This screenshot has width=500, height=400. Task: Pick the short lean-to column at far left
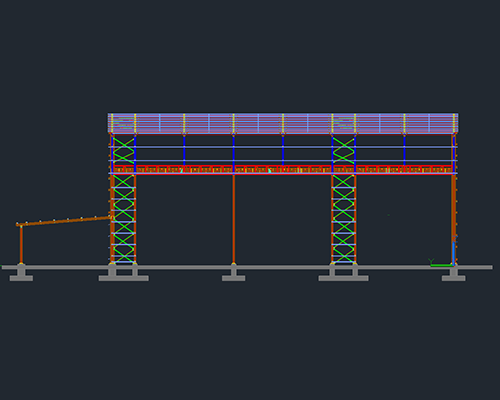(21, 244)
